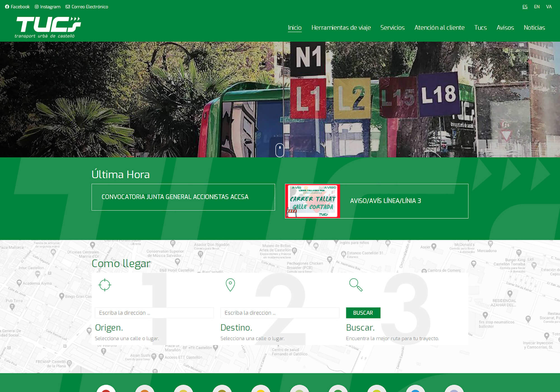Screen dimensions: 560x392
Task: Click the magnifying glass search icon
Action: click(x=356, y=285)
